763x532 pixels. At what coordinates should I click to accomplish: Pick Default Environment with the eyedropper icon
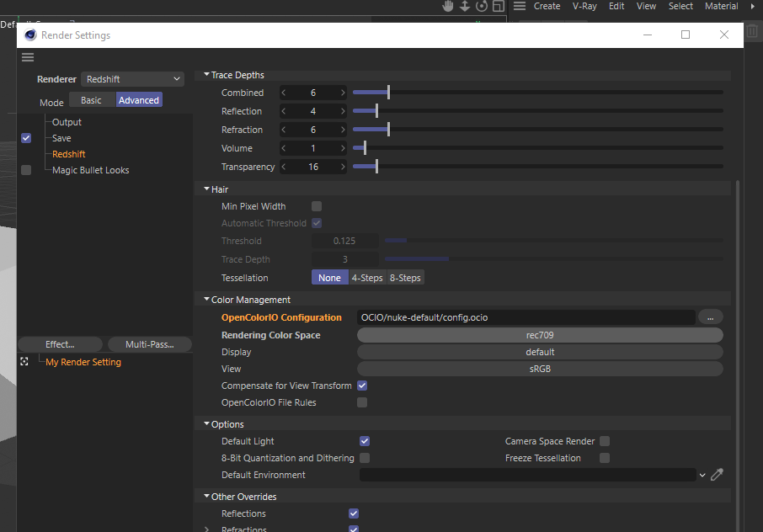coord(717,475)
